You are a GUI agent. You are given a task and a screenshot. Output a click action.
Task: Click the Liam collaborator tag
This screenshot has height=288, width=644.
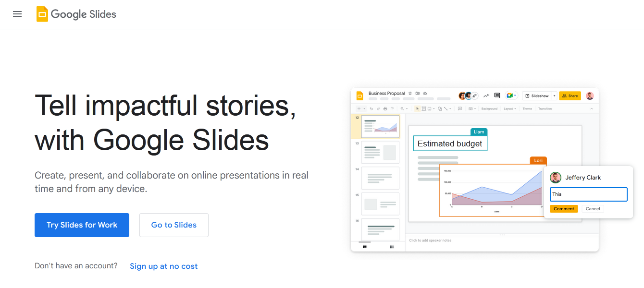tap(479, 132)
